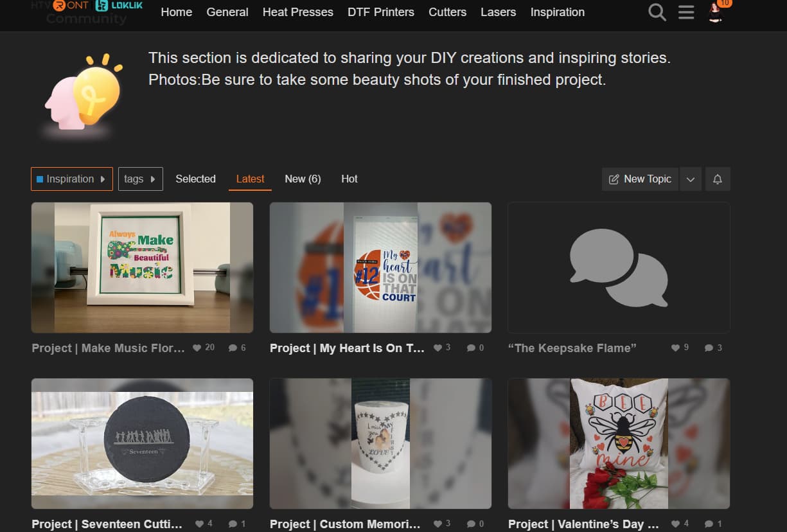The width and height of the screenshot is (787, 532).
Task: Click heart icon on Seventeen Cutting project
Action: (199, 524)
